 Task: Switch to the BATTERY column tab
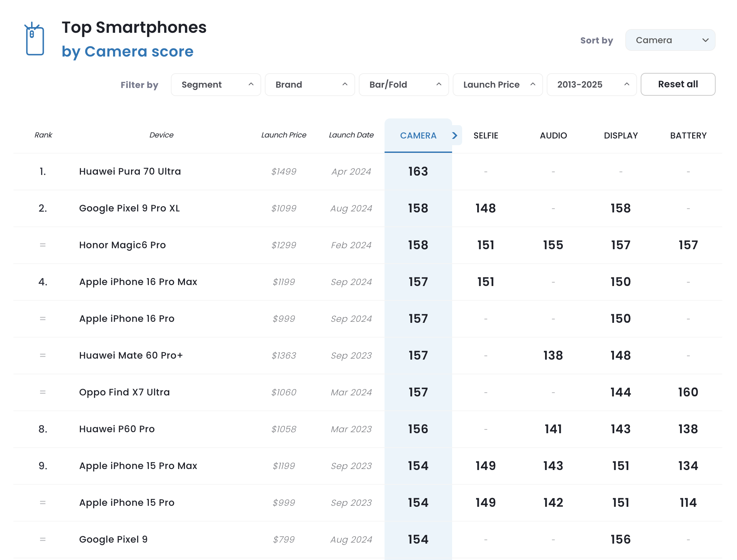688,135
